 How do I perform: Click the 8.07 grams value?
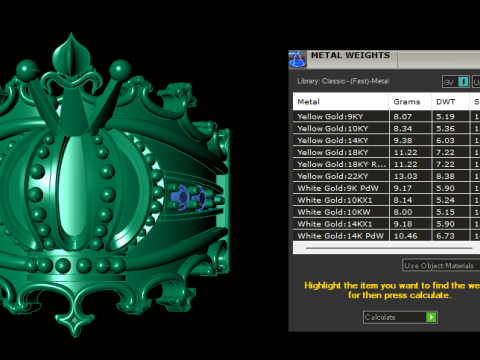(402, 117)
